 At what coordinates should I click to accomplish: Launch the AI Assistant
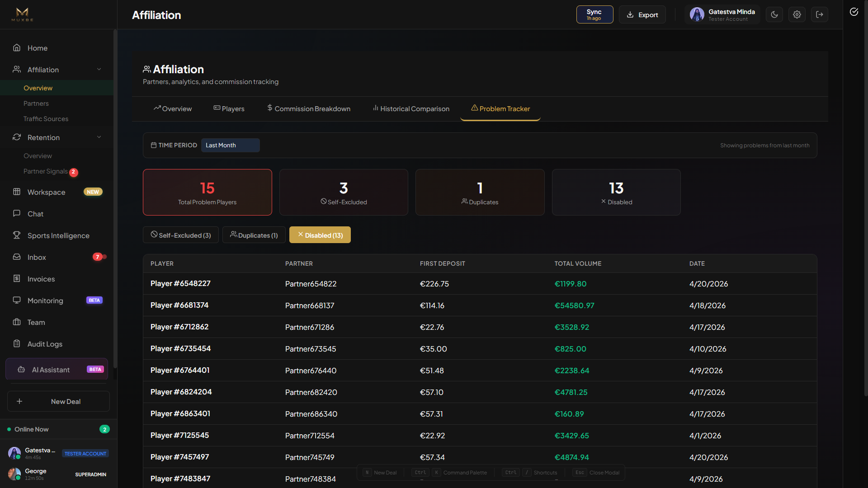(57, 369)
